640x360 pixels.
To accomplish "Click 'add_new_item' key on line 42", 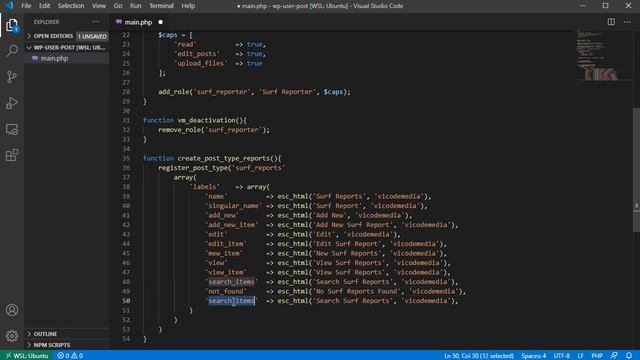I will click(x=231, y=225).
